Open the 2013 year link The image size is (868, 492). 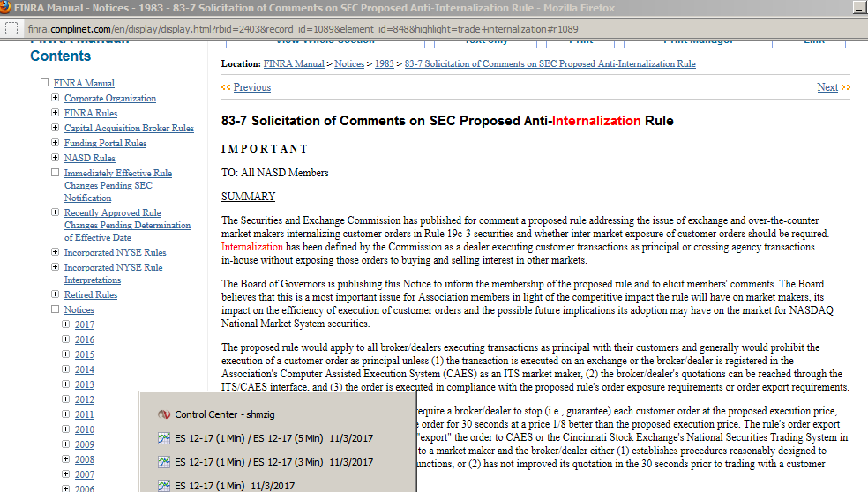[x=85, y=384]
